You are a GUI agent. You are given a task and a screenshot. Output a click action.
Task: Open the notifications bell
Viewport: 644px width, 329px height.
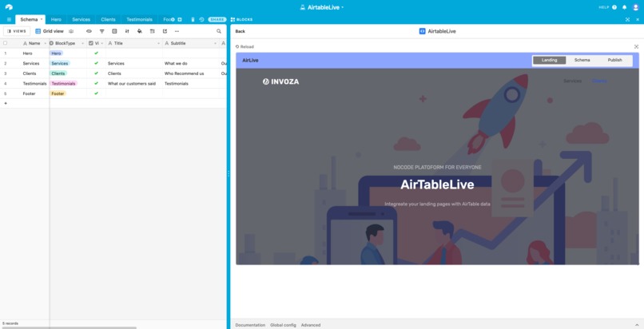(x=625, y=7)
